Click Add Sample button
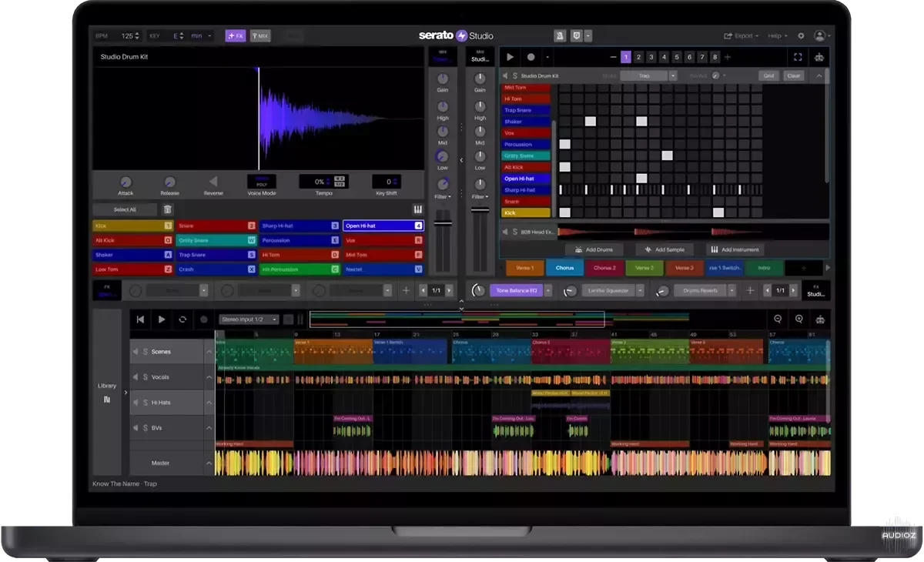Viewport: 924px width, 562px height. (x=665, y=249)
